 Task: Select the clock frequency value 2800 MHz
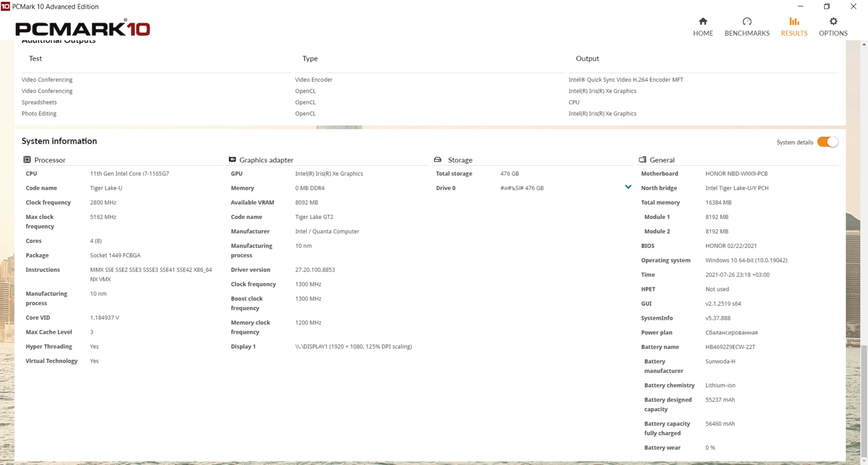pyautogui.click(x=103, y=203)
